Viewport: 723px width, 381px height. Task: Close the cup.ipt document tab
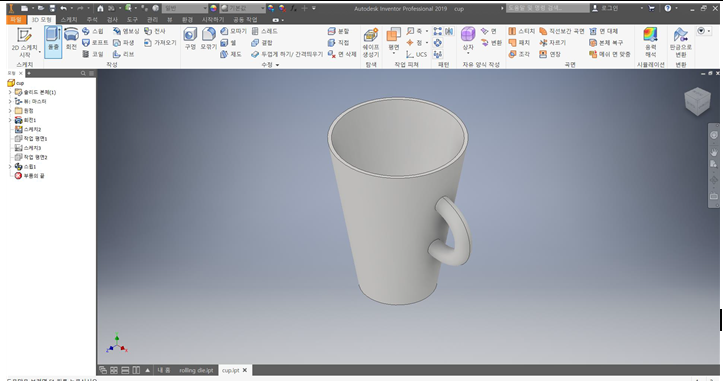tap(245, 370)
